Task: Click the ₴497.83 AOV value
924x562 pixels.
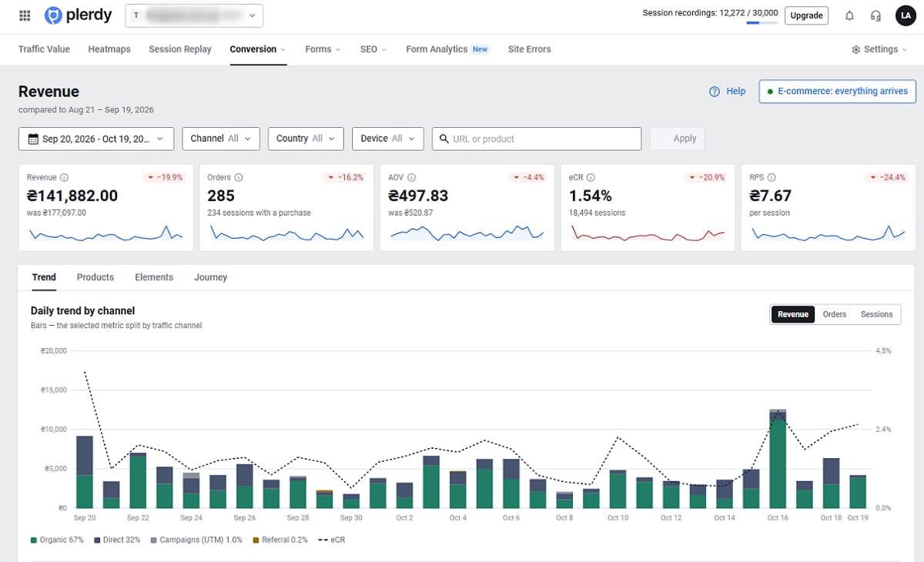Action: (x=418, y=196)
